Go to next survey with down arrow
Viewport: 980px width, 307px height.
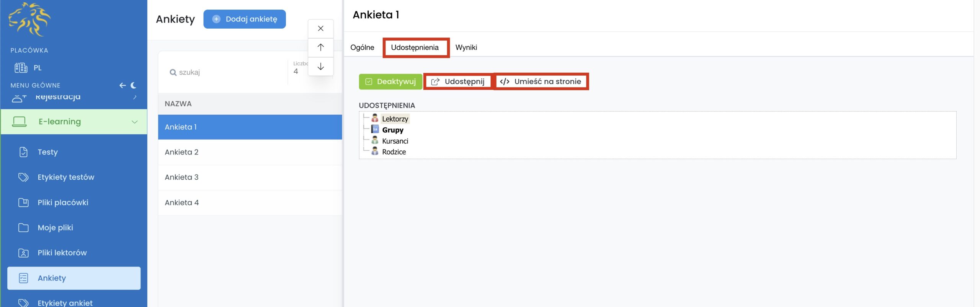(x=320, y=67)
